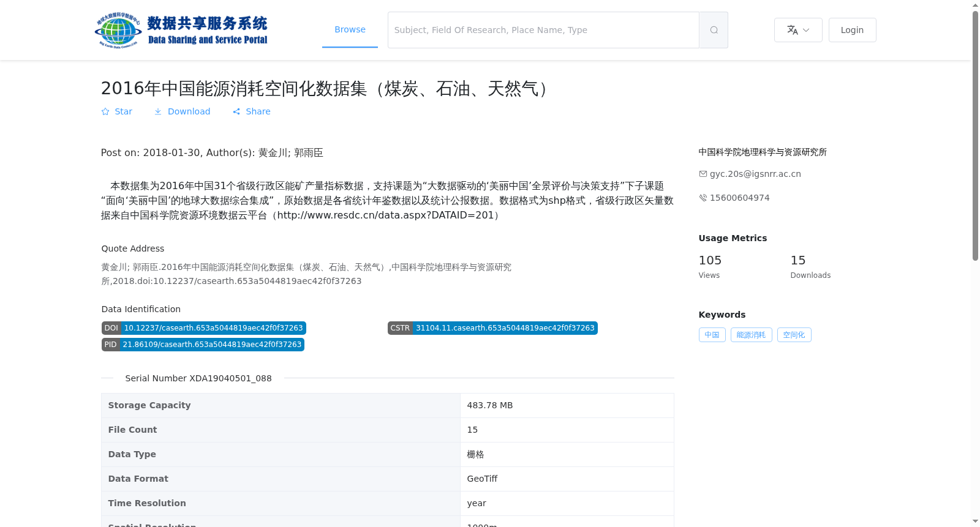
Task: Click the Serial Number XDA19040501_088 text
Action: click(x=198, y=378)
